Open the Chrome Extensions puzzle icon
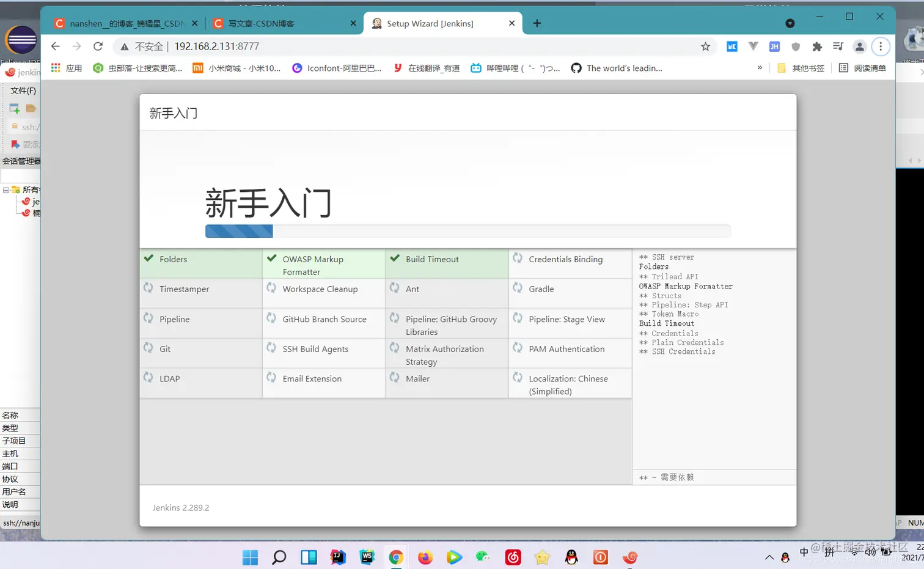Viewport: 924px width, 569px height. (x=817, y=46)
